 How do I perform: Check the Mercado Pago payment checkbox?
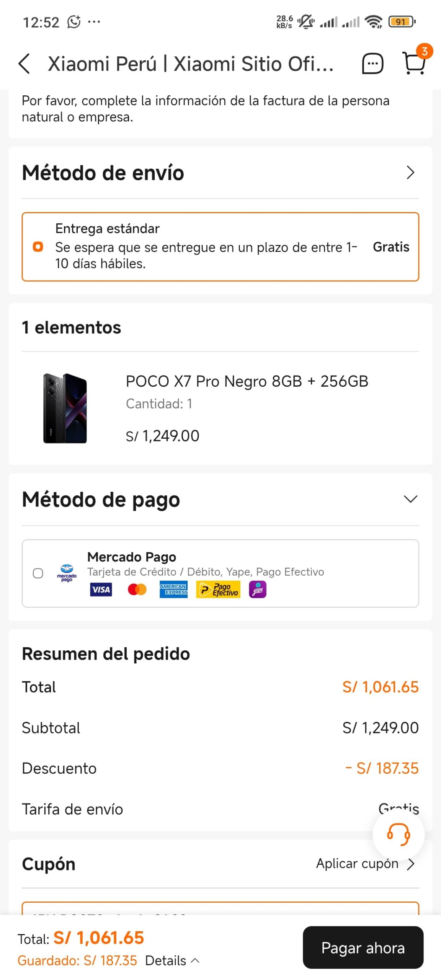tap(38, 573)
